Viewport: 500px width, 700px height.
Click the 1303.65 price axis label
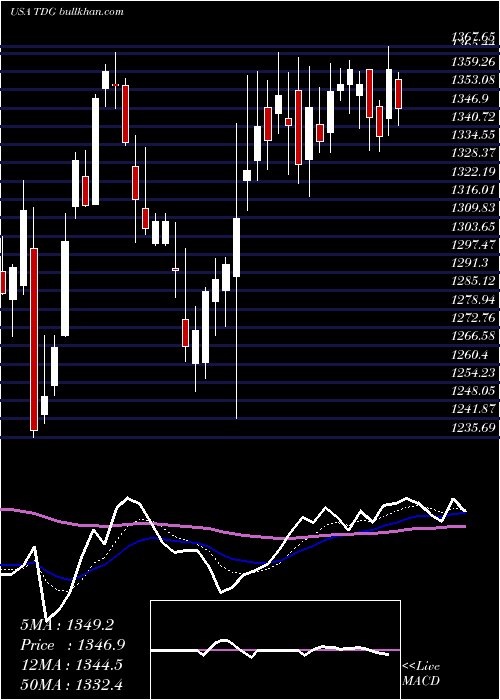pos(473,226)
